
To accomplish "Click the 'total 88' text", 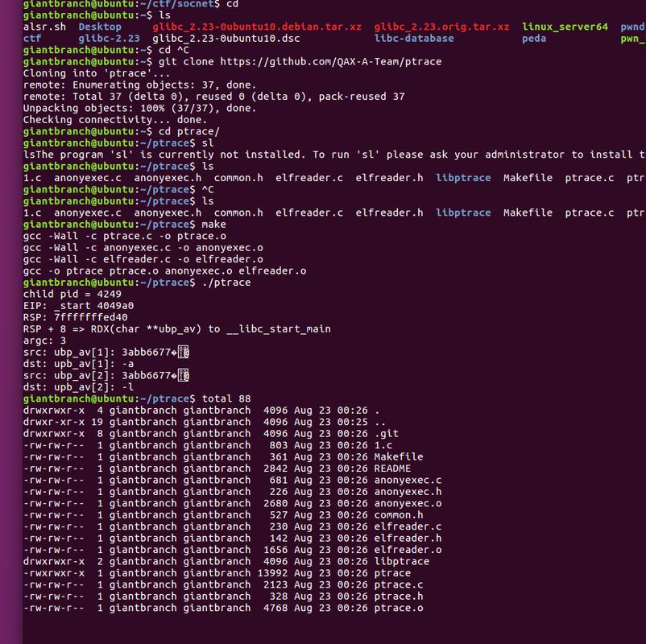I will [x=223, y=398].
